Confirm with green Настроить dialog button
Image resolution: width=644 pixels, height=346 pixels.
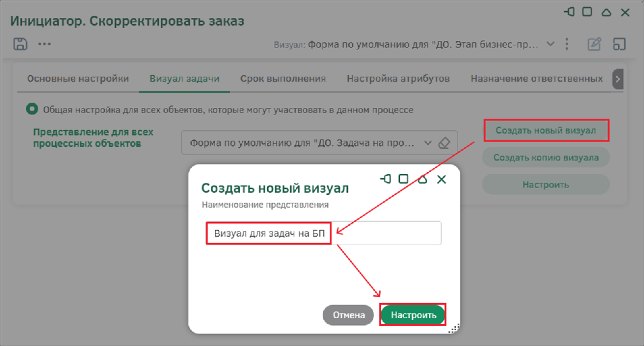pos(413,315)
